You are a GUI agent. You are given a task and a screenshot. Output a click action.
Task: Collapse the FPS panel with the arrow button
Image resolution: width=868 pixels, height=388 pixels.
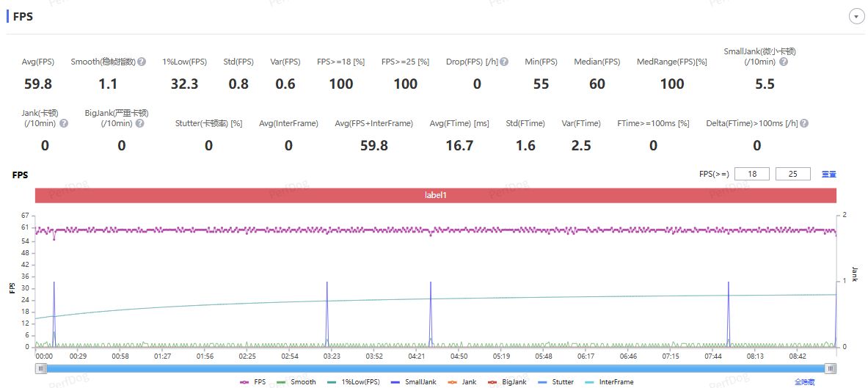pos(856,17)
